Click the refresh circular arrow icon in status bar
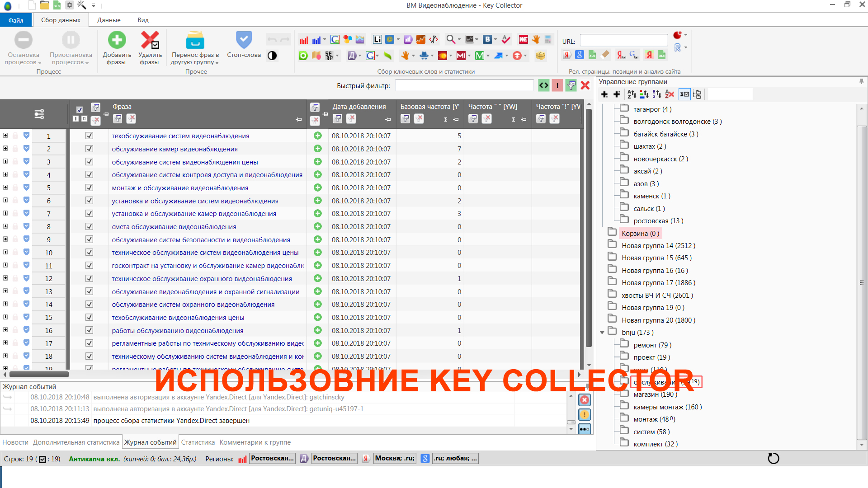The height and width of the screenshot is (488, 868). [x=774, y=459]
